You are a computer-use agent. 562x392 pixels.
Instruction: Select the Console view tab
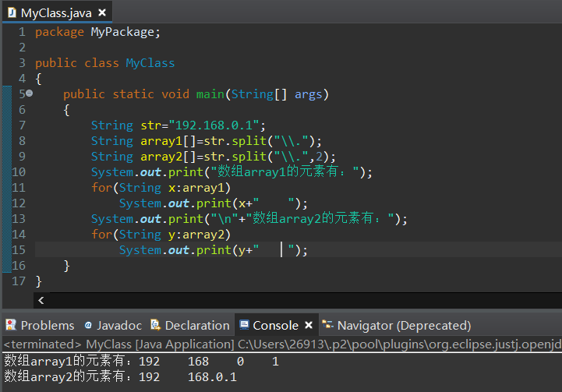click(276, 325)
